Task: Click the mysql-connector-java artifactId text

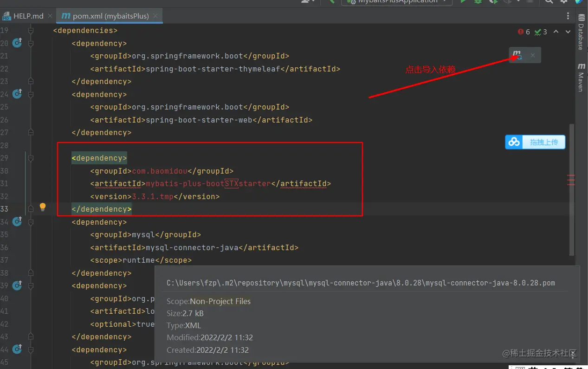Action: tap(192, 247)
